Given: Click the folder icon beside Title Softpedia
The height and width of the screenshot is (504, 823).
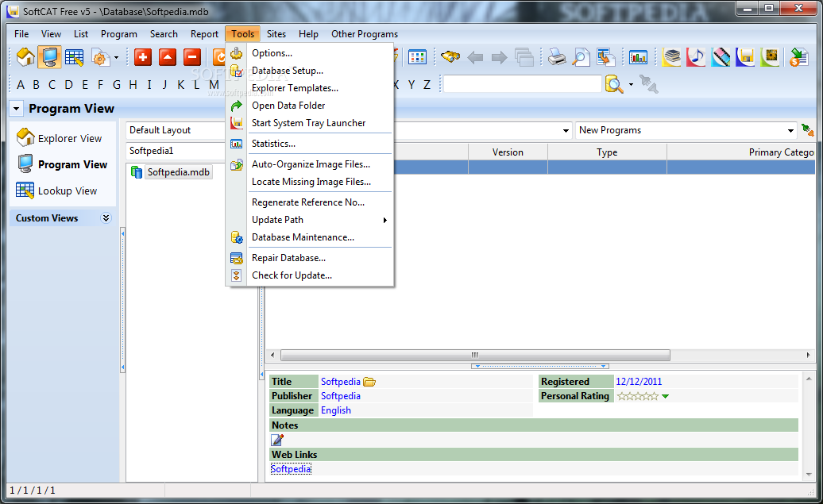Looking at the screenshot, I should click(x=369, y=382).
